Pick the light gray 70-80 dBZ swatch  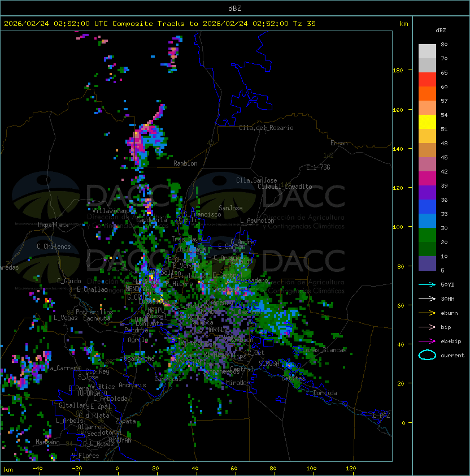tap(427, 51)
